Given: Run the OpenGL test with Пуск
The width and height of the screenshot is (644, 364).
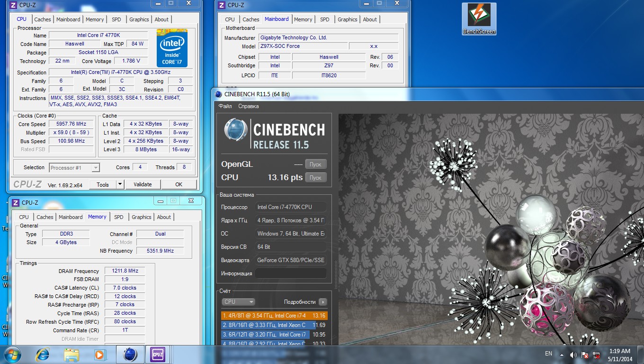Looking at the screenshot, I should pyautogui.click(x=315, y=164).
